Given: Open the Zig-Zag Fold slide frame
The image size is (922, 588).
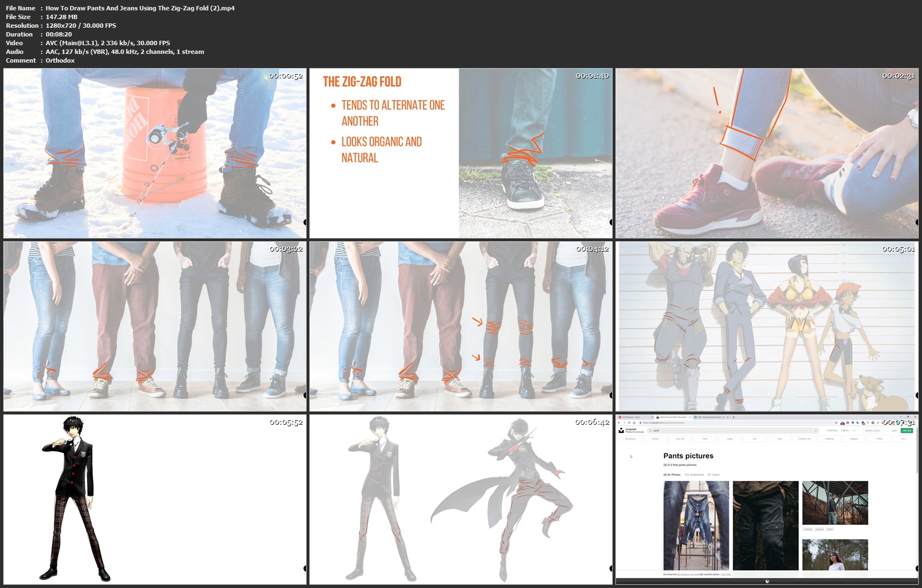Looking at the screenshot, I should coord(461,153).
